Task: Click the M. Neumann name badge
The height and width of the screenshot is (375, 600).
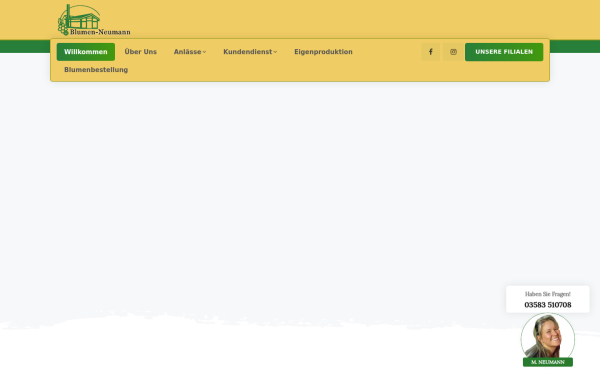Action: coord(548,362)
